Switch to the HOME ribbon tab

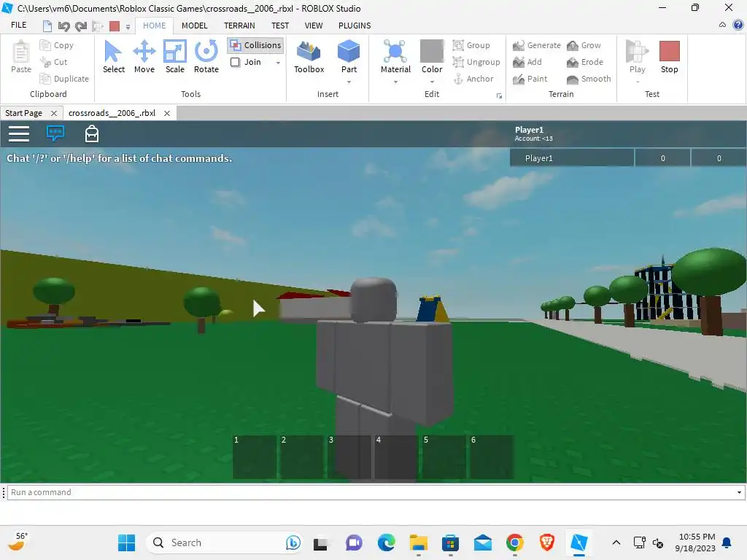[x=155, y=26]
